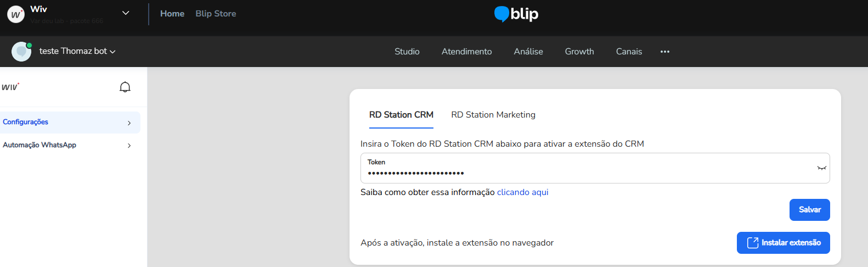Click the Wiv organization avatar icon
Image resolution: width=868 pixels, height=267 pixels.
pos(16,14)
